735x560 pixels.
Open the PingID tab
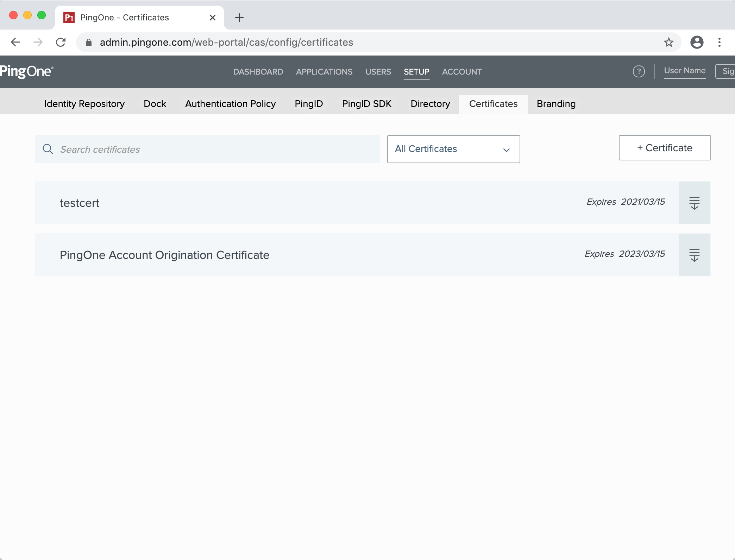click(309, 104)
